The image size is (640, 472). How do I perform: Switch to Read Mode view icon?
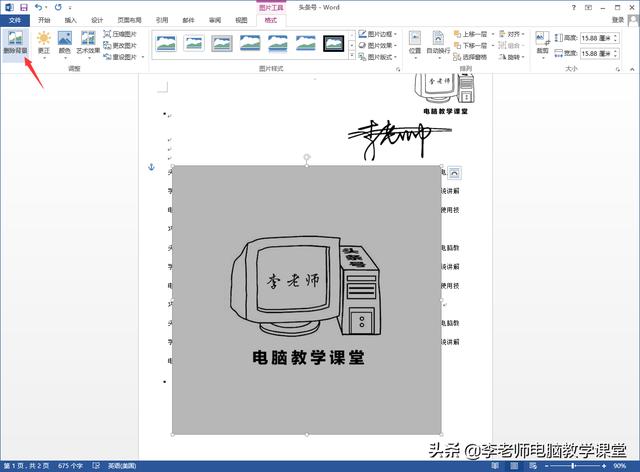495,466
